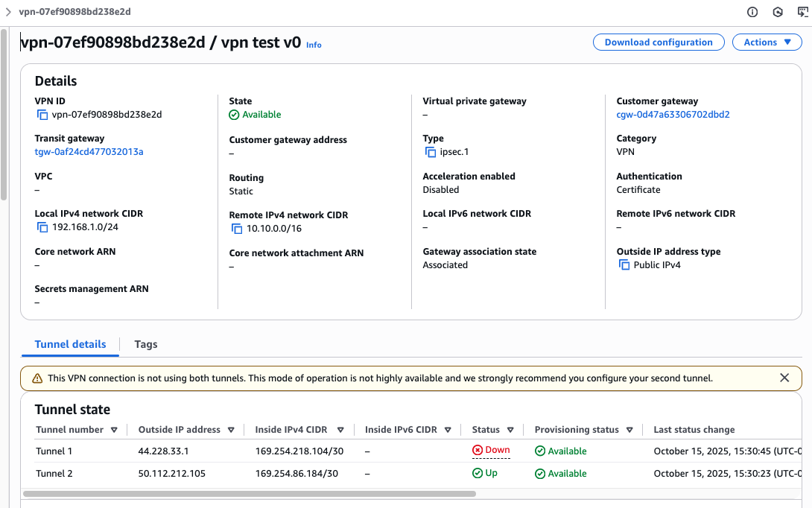Open the Actions dropdown menu

click(767, 42)
